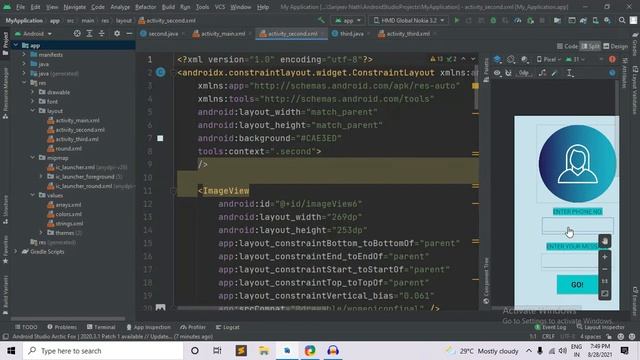Open the Navigate menu
This screenshot has height=360, width=640.
pos(75,7)
